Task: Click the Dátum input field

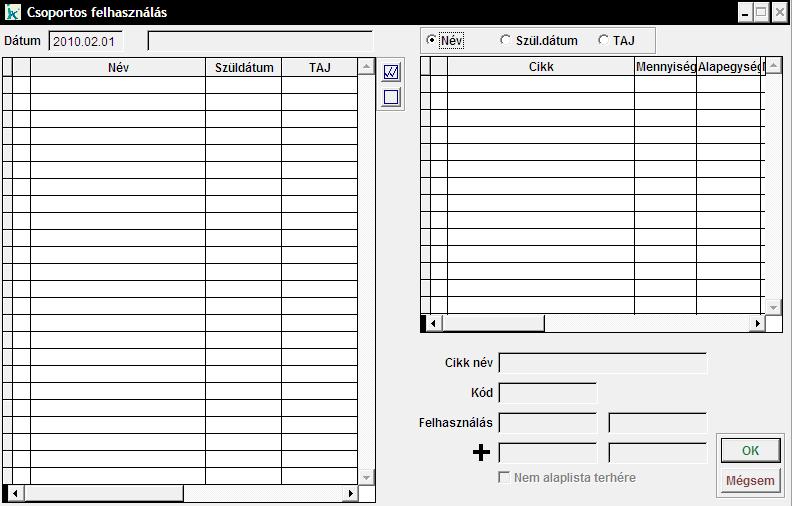Action: coord(85,41)
